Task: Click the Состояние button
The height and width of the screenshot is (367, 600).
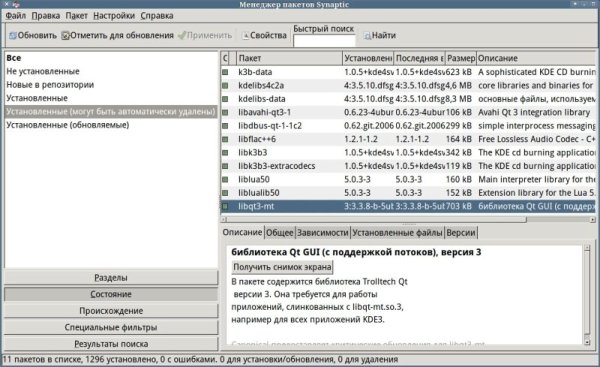Action: [111, 294]
